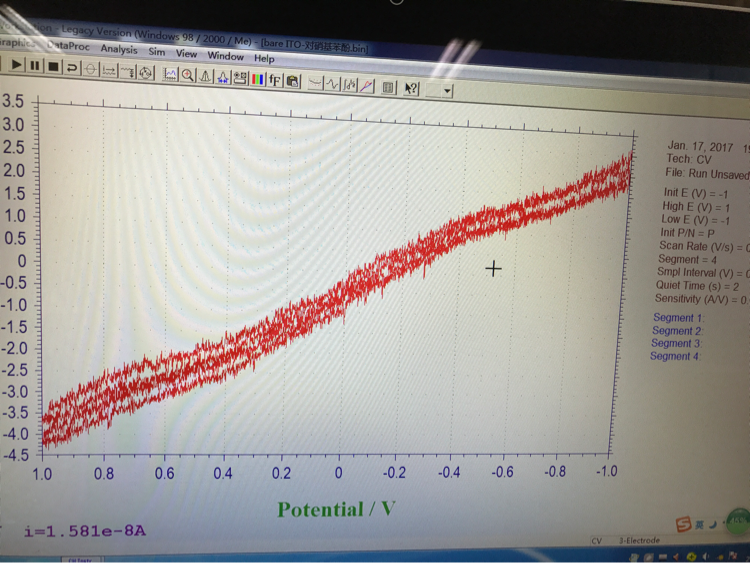The width and height of the screenshot is (750, 563).
Task: Click the CV status bar entry
Action: pyautogui.click(x=596, y=541)
